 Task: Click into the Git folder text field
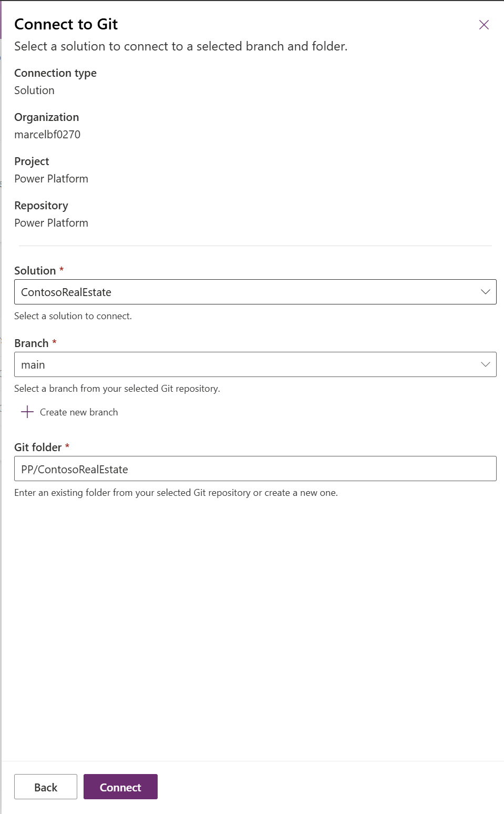(x=255, y=469)
